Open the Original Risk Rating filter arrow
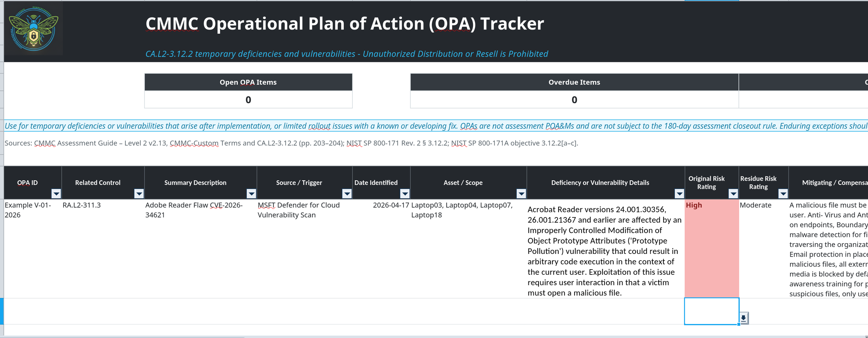The width and height of the screenshot is (868, 338). 733,193
